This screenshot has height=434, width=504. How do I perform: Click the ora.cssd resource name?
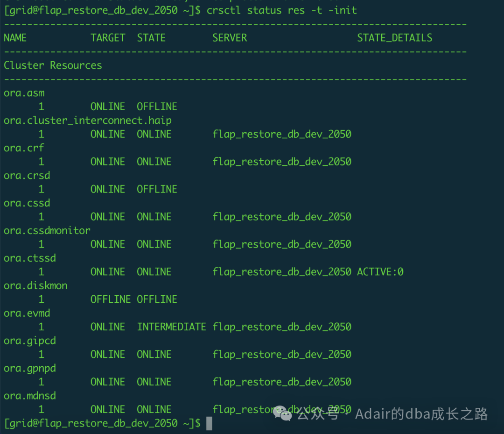click(27, 203)
